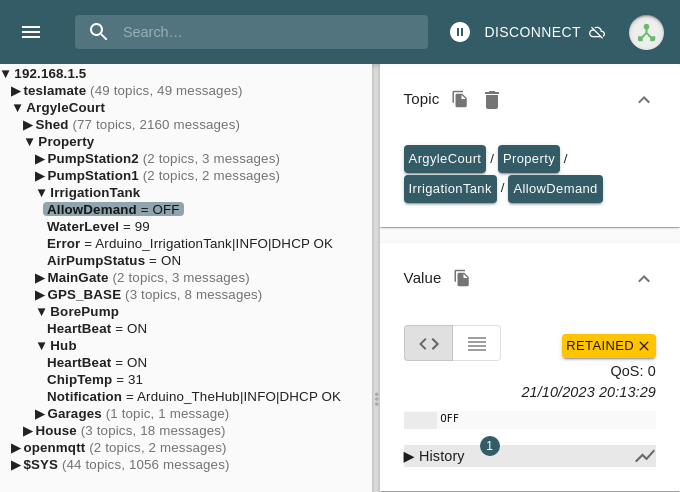Show the history chart icon
The height and width of the screenshot is (492, 680).
(x=645, y=456)
